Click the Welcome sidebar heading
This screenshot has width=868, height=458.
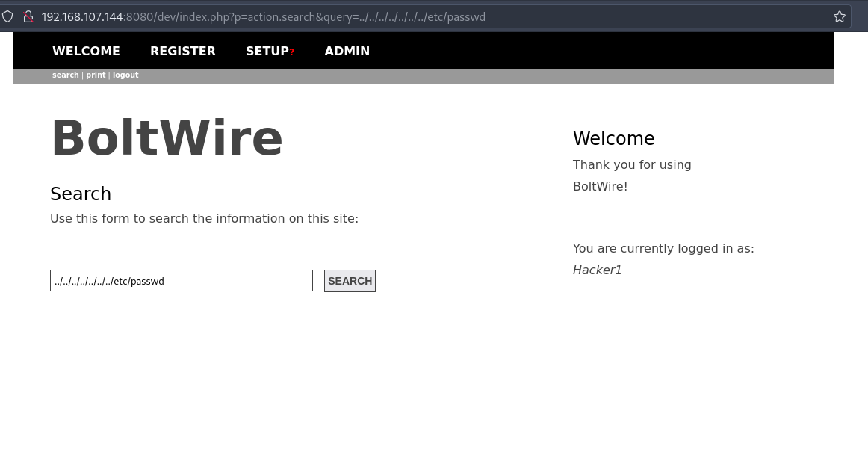[x=613, y=138]
